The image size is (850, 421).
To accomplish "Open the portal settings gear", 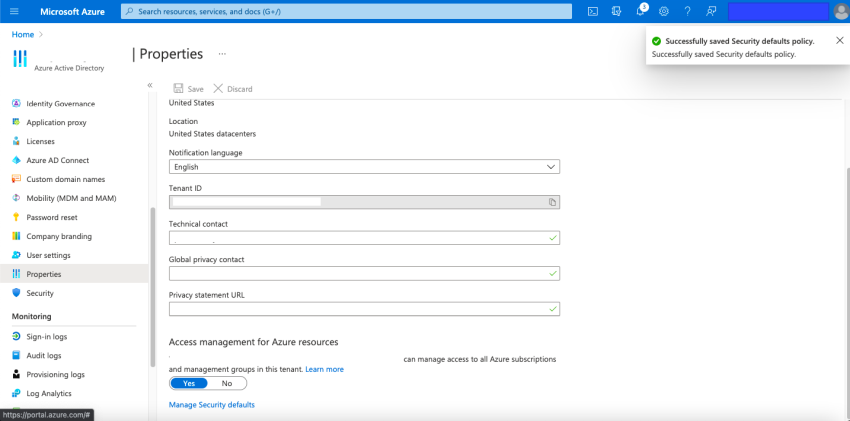I will click(x=663, y=11).
